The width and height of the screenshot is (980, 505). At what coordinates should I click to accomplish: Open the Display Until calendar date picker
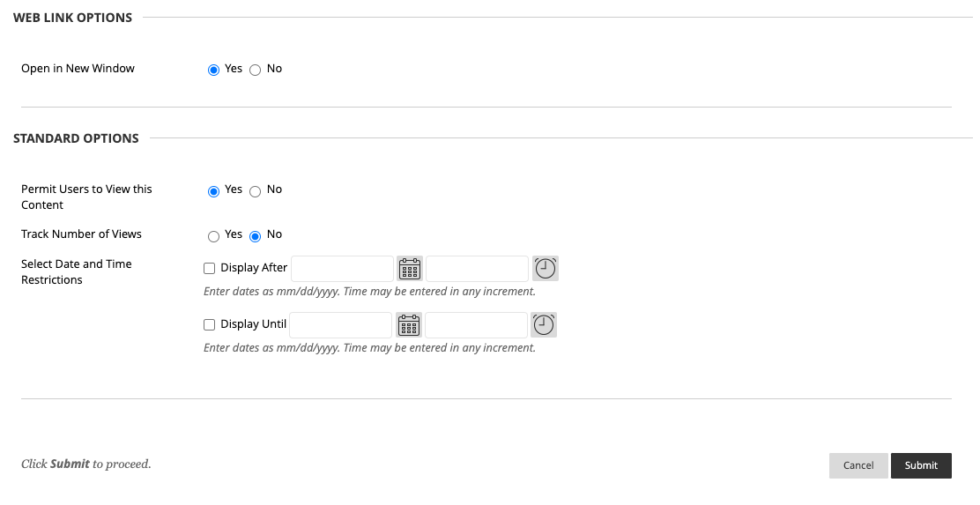408,325
